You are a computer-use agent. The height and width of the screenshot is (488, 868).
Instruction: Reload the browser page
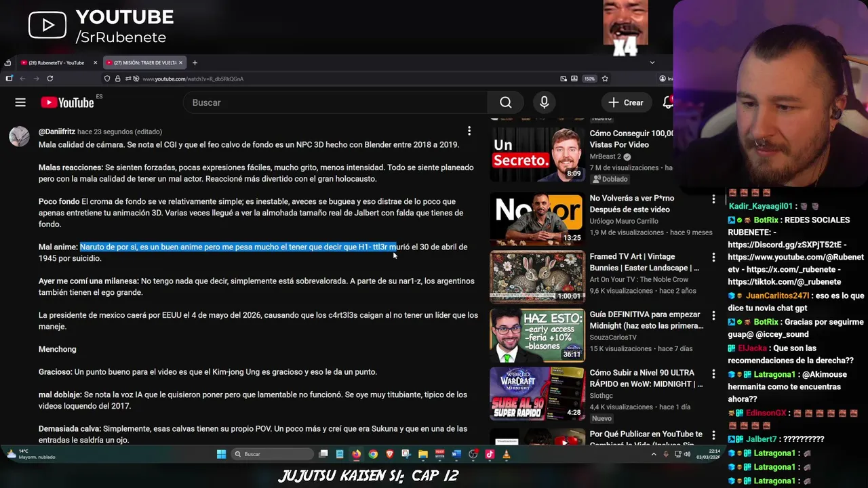point(50,79)
